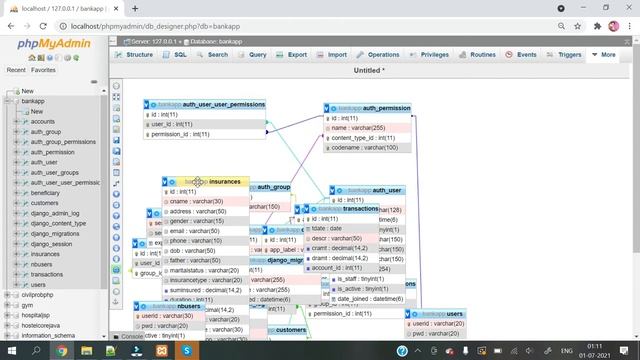The height and width of the screenshot is (360, 640).
Task: Open the phpMyAdmin documentation icon
Action: pos(50,58)
